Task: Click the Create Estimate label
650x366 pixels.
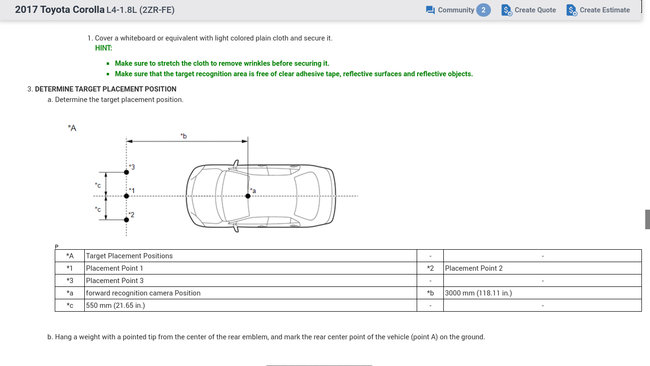Action: coord(605,10)
